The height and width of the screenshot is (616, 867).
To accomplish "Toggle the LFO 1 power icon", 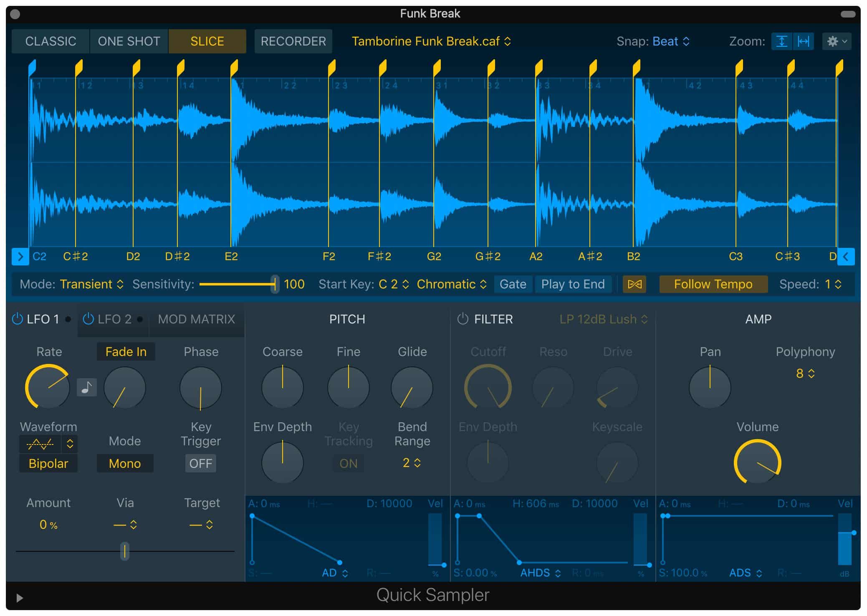I will point(17,319).
